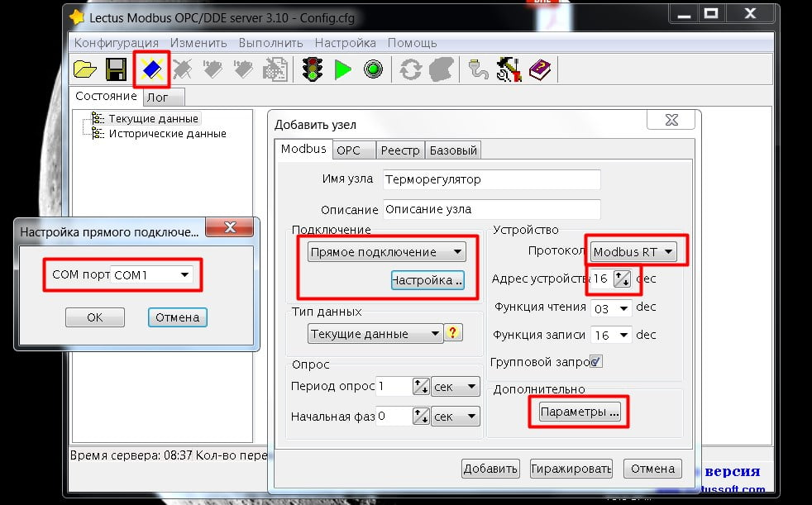
Task: Select the Базовый tab in dialog
Action: (x=453, y=150)
